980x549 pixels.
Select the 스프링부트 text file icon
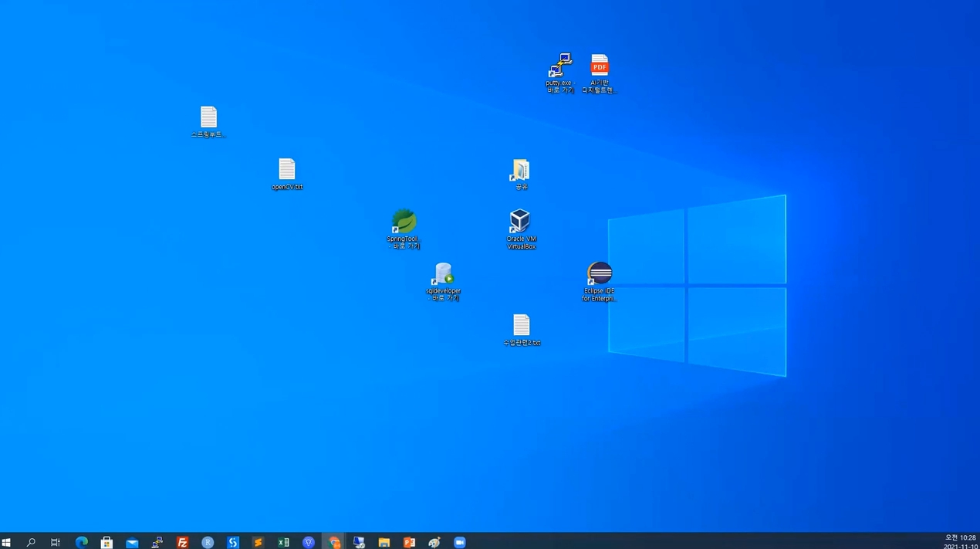pos(208,118)
